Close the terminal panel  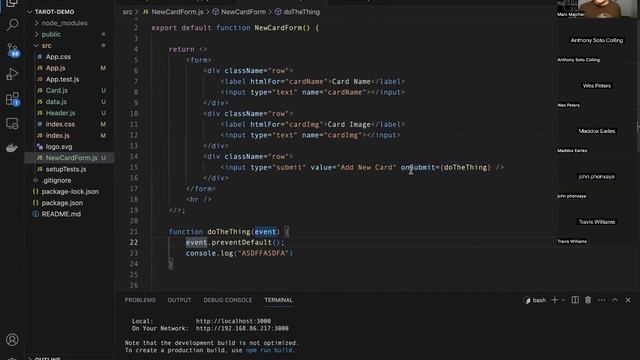pos(628,300)
